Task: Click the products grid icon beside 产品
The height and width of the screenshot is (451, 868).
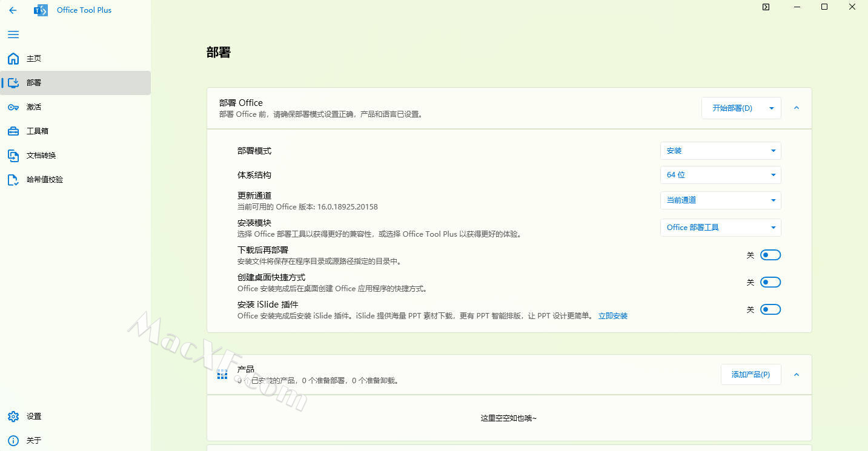Action: (x=222, y=375)
